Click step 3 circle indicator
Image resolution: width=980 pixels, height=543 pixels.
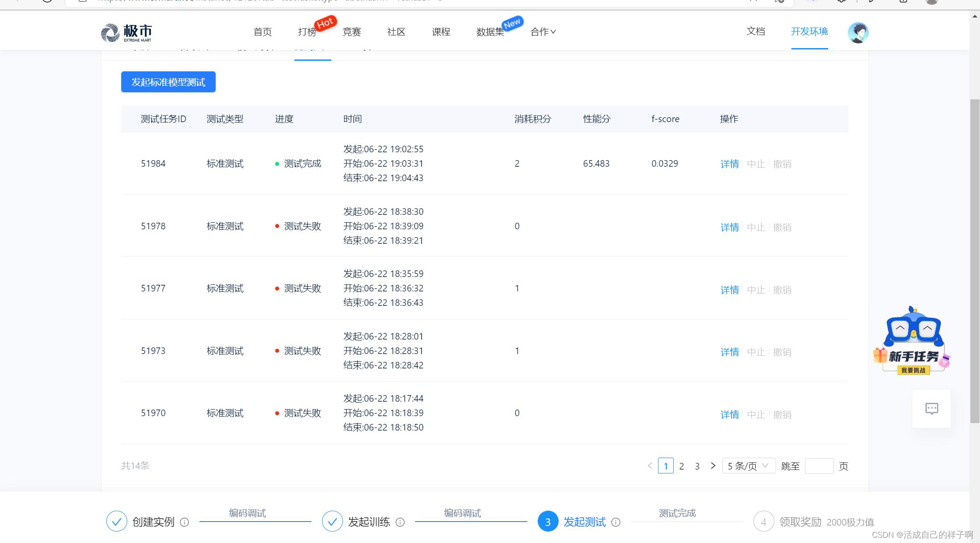[x=548, y=522]
